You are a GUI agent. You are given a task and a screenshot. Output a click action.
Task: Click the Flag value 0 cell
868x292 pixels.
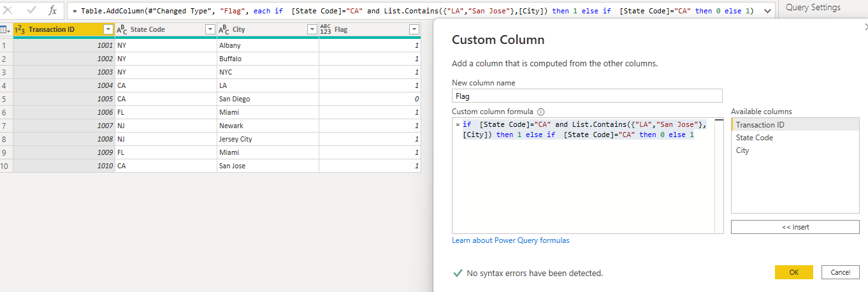370,99
